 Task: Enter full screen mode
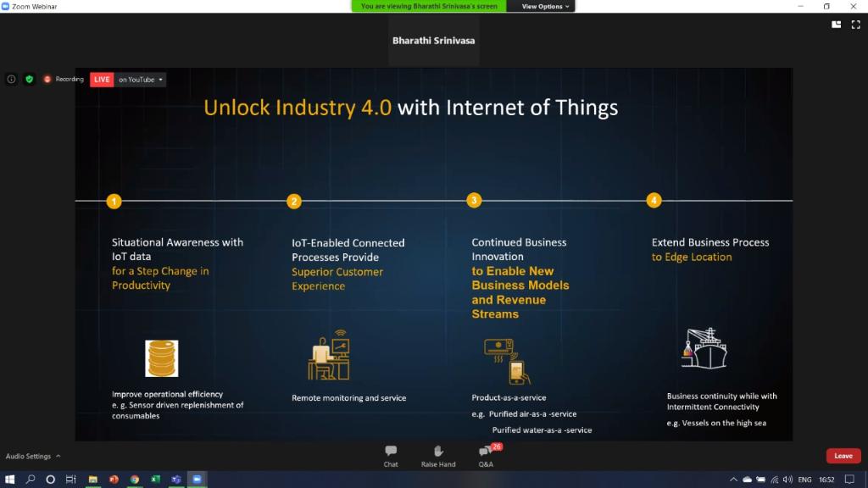(855, 25)
